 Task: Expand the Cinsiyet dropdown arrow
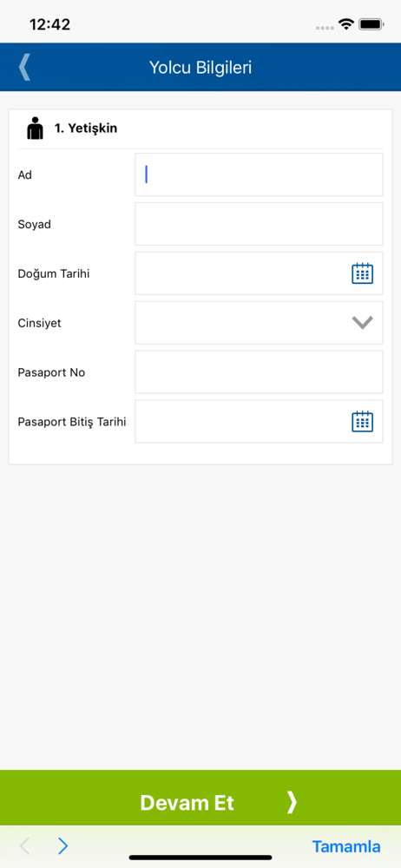point(362,323)
